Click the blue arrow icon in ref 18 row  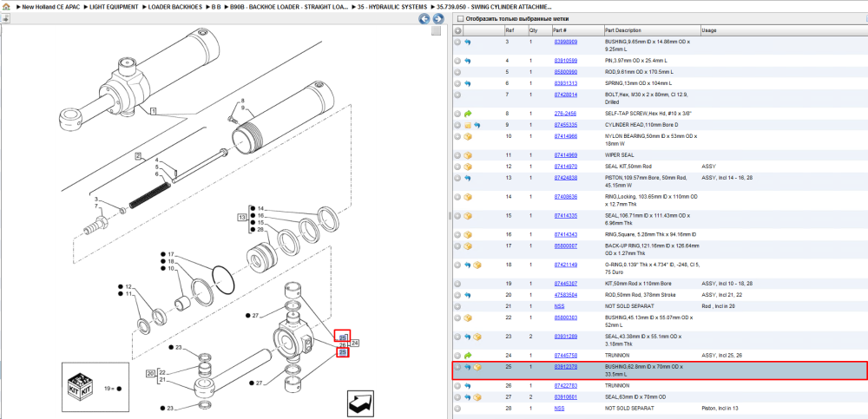click(467, 265)
